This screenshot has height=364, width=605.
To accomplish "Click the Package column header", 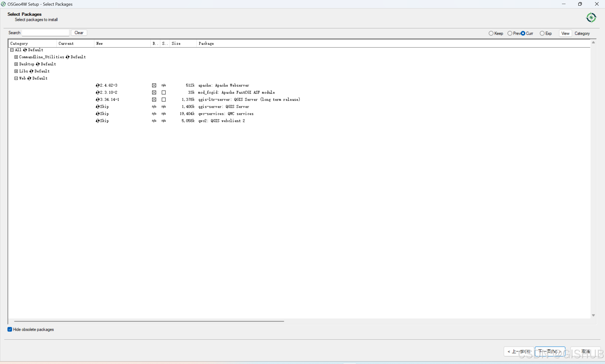I will tap(206, 43).
